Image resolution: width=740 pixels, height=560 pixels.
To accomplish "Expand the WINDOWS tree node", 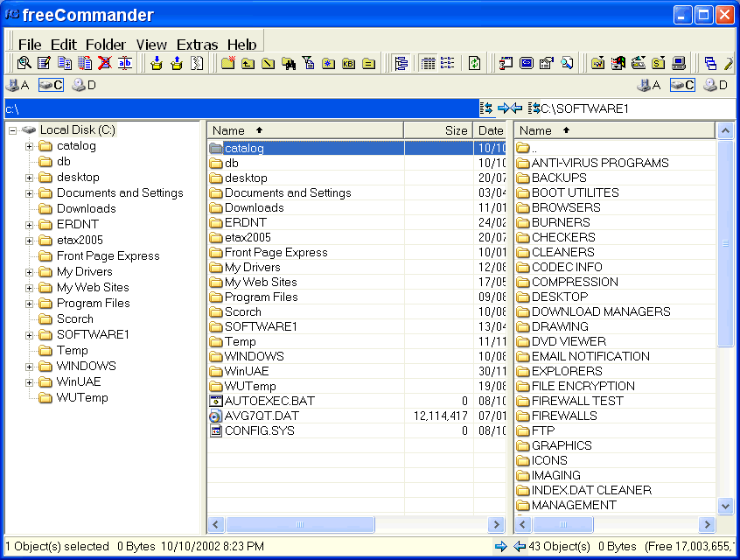I will click(x=29, y=367).
